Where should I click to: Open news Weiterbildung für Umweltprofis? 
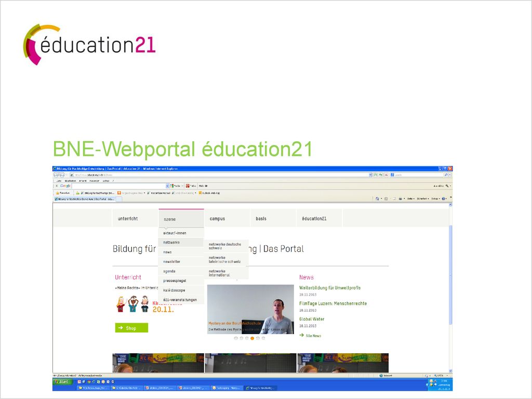point(330,288)
